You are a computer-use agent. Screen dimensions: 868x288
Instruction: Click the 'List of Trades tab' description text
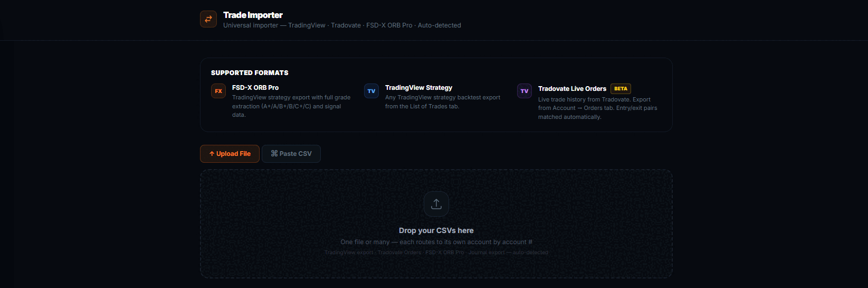point(443,102)
